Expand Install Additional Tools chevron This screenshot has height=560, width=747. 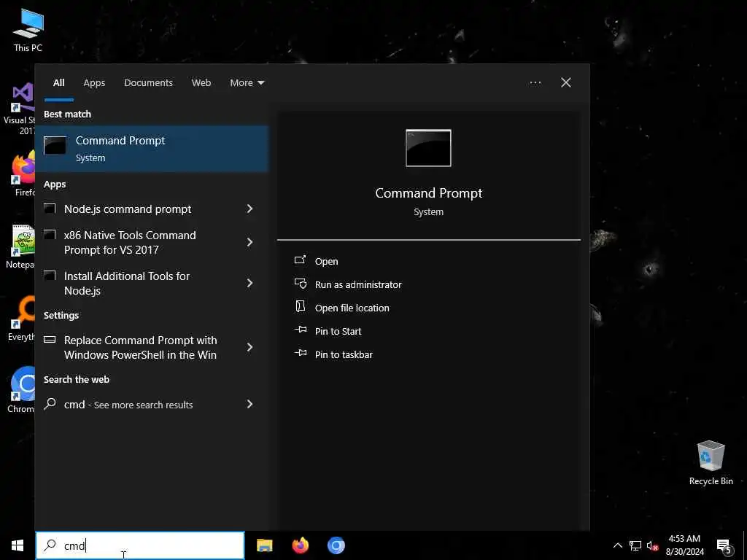(249, 284)
